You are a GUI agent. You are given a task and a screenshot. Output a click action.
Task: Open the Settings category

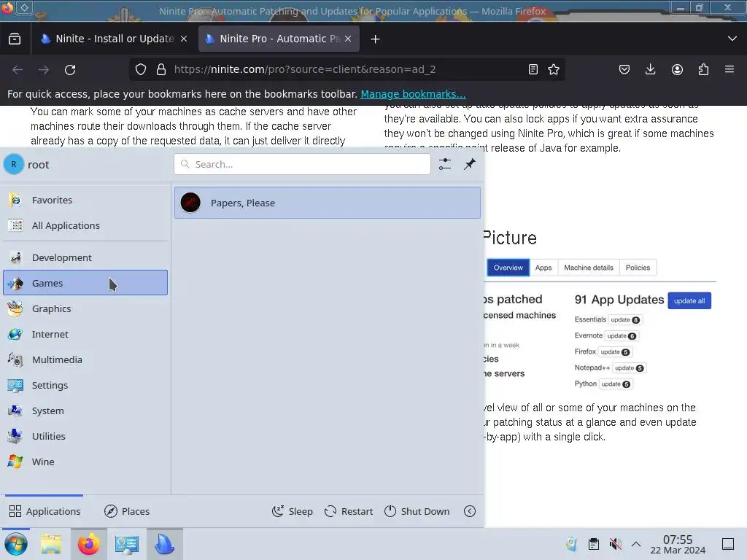pyautogui.click(x=85, y=385)
